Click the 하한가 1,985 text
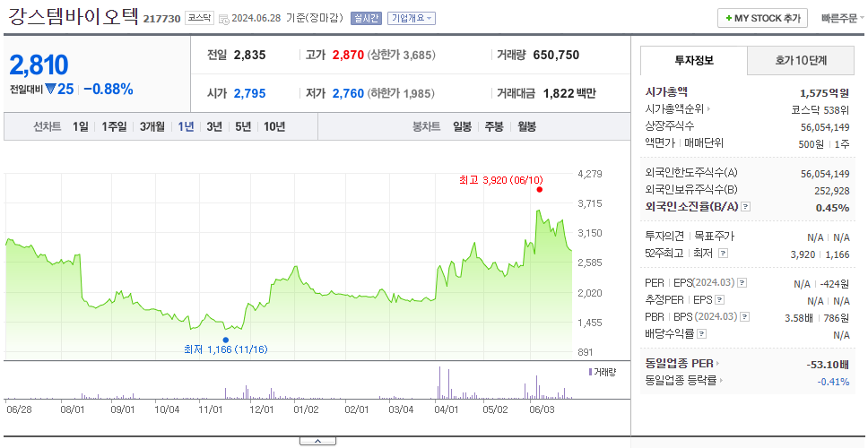This screenshot has height=448, width=868. coord(402,94)
